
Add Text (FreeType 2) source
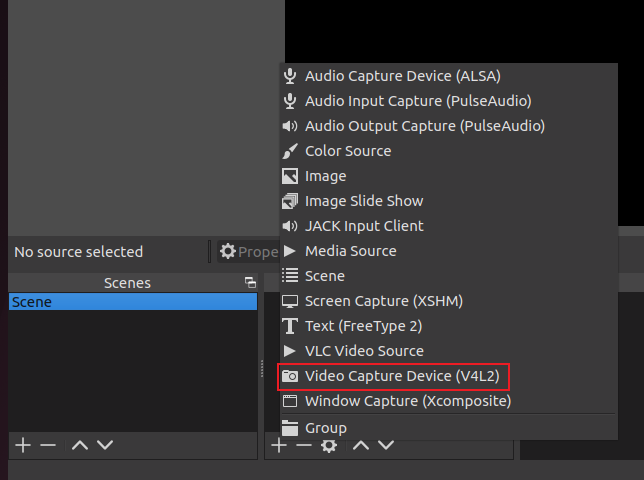[363, 326]
